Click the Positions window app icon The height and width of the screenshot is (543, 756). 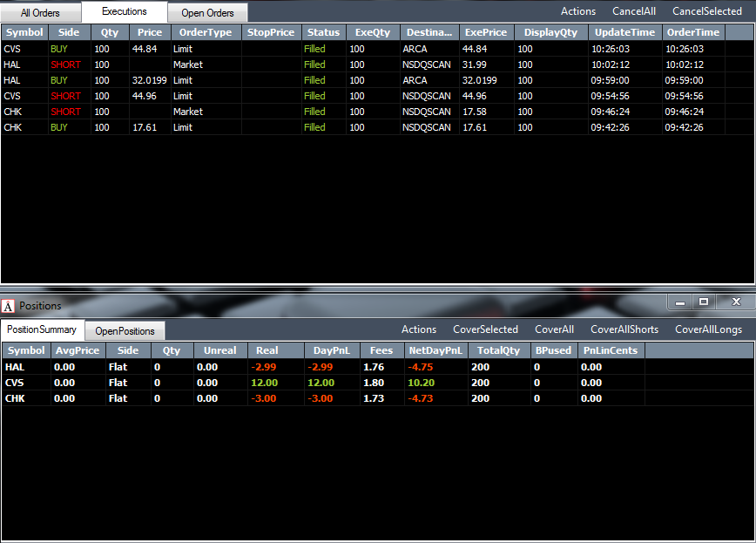coord(8,306)
